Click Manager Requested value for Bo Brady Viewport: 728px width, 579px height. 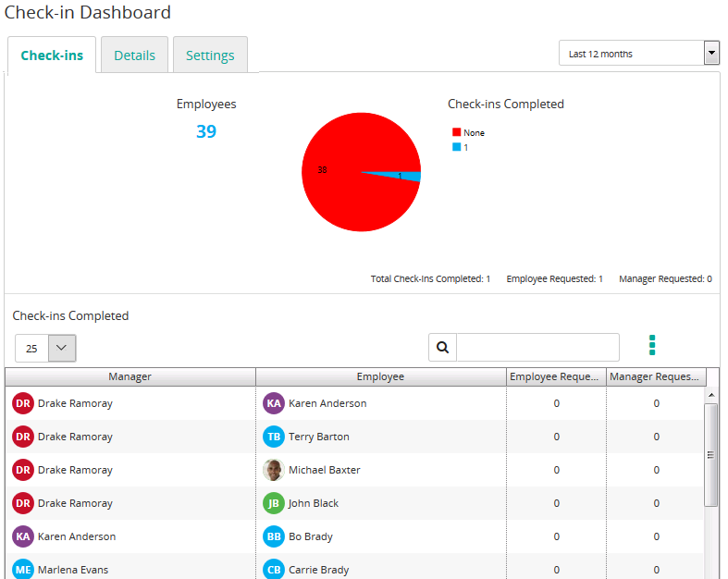(656, 536)
